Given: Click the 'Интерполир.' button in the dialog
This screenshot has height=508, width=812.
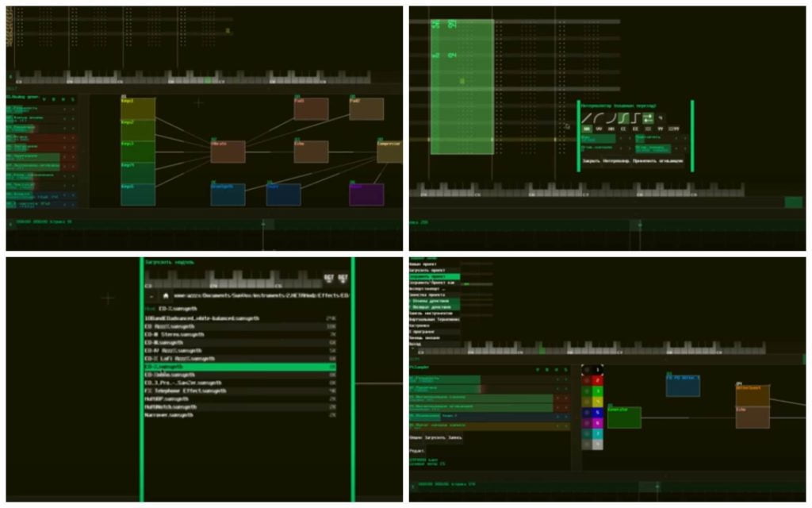Looking at the screenshot, I should tap(616, 161).
